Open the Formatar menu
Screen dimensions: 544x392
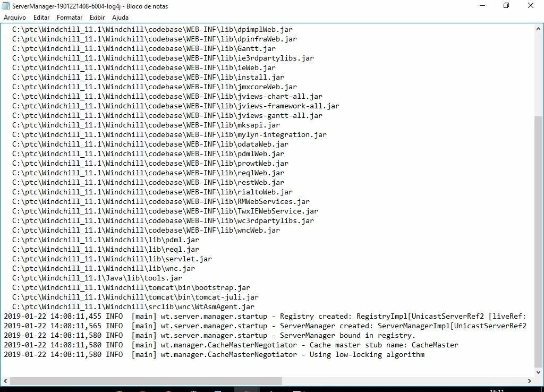pos(70,18)
